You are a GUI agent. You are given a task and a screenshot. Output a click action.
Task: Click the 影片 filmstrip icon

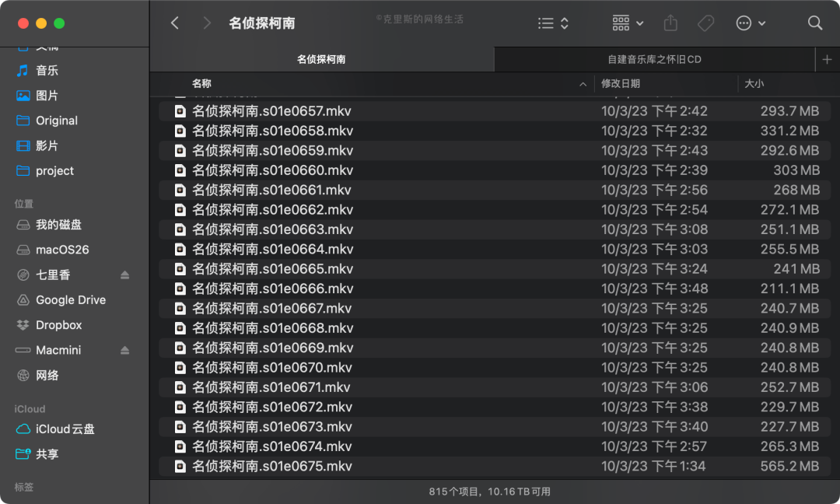tap(23, 145)
